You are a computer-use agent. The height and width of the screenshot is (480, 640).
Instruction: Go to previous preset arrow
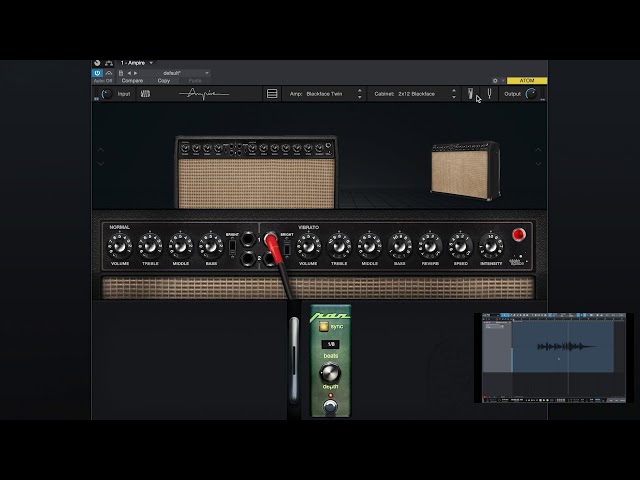[x=129, y=73]
